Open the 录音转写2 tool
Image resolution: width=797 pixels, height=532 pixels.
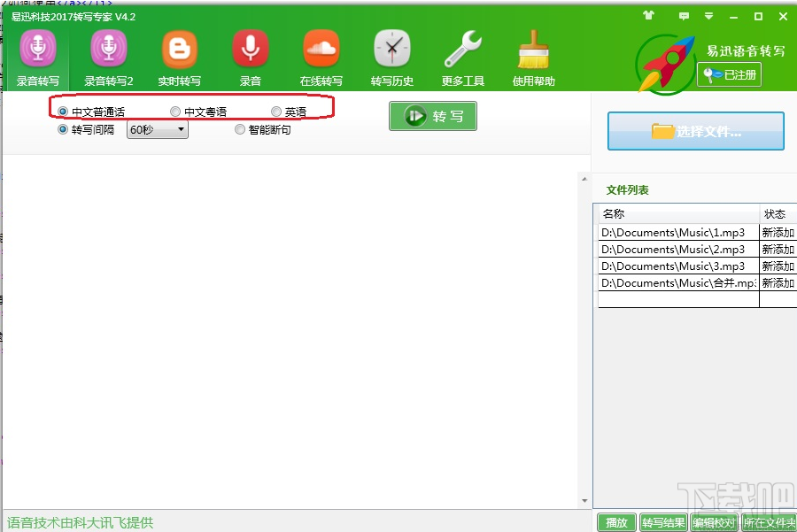tap(108, 58)
